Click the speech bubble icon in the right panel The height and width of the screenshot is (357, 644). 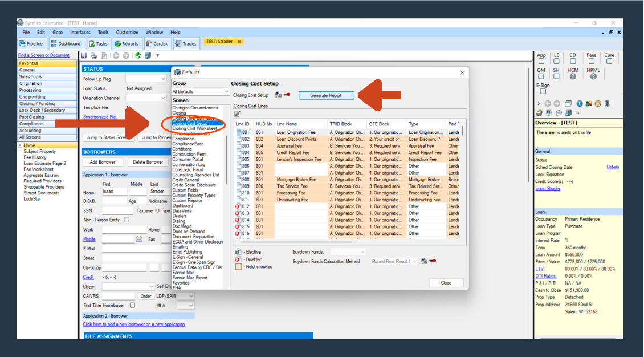[x=559, y=112]
